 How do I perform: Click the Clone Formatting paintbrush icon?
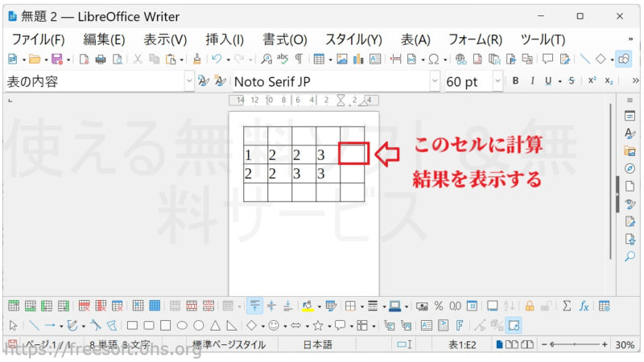point(197,59)
